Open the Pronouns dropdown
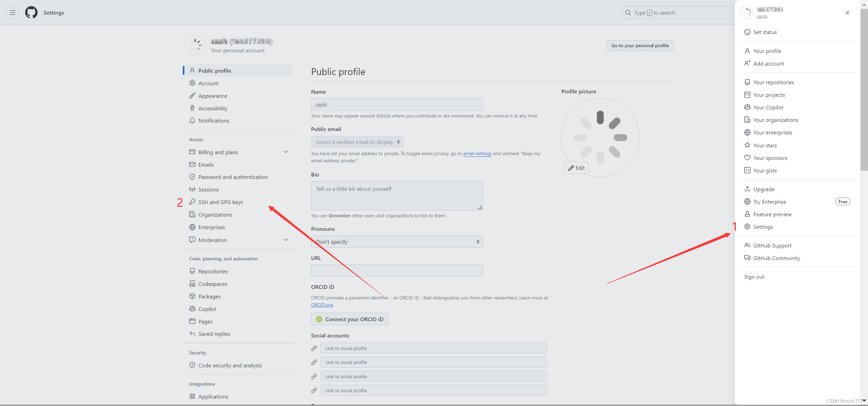868x406 pixels. pos(397,242)
